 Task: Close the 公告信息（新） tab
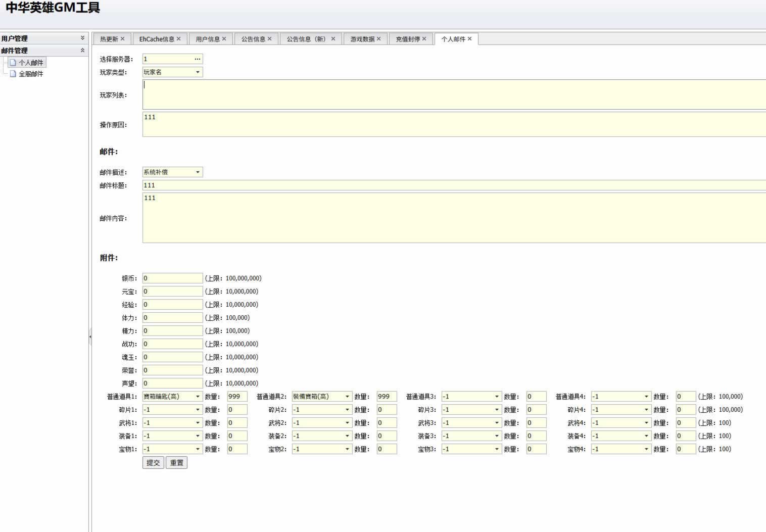point(333,39)
